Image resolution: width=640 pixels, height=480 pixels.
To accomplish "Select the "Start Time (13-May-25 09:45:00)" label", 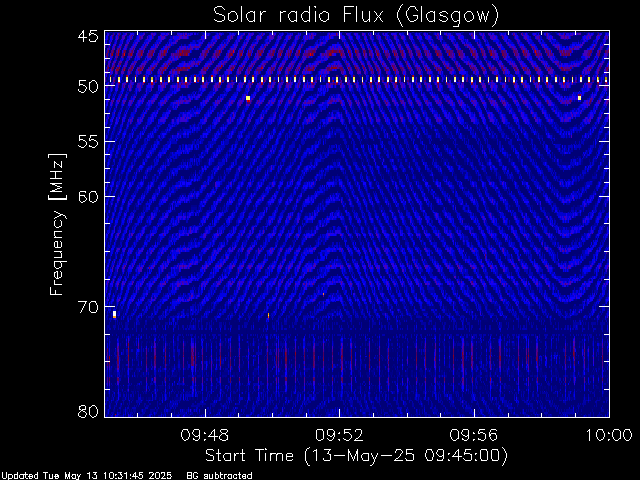I will [x=357, y=456].
